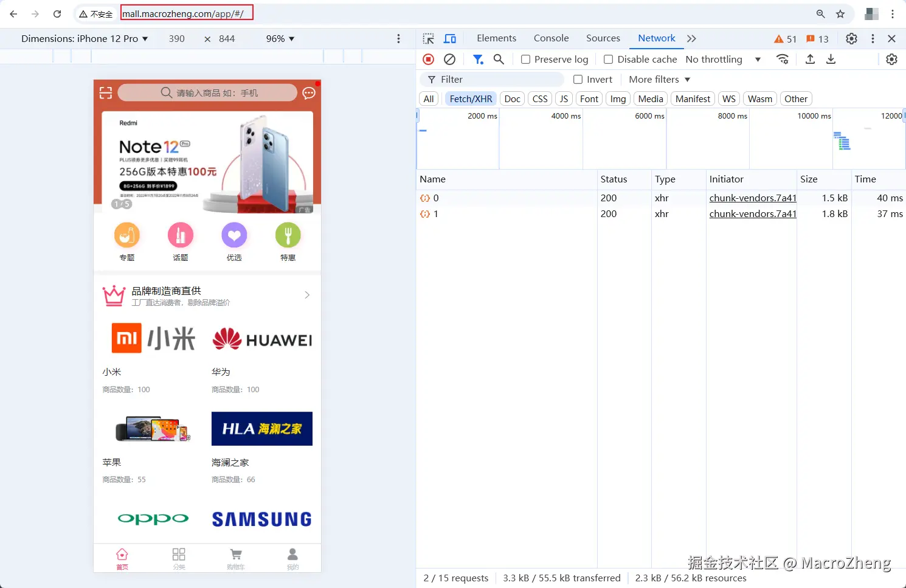Toggle the Doc request filter
906x588 pixels.
pos(513,99)
